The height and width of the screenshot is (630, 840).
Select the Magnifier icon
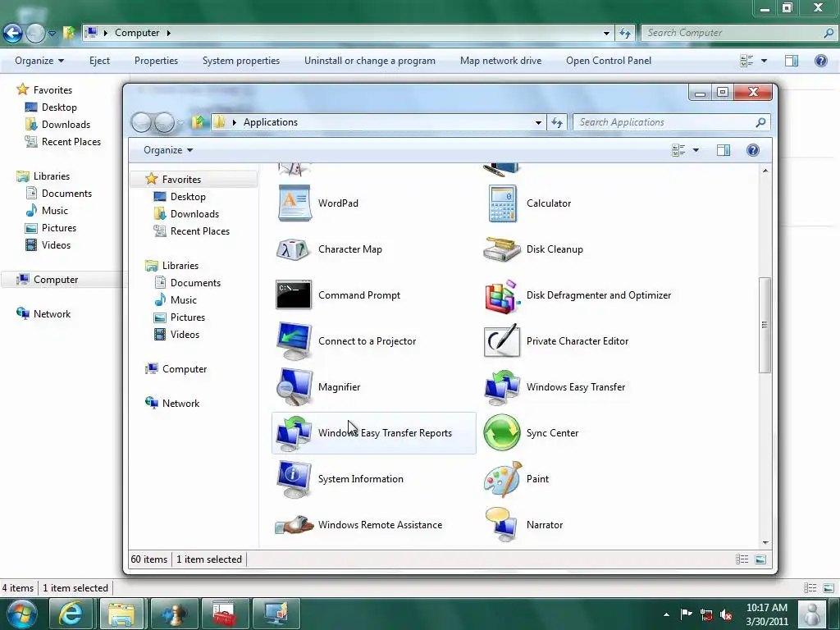pos(294,387)
